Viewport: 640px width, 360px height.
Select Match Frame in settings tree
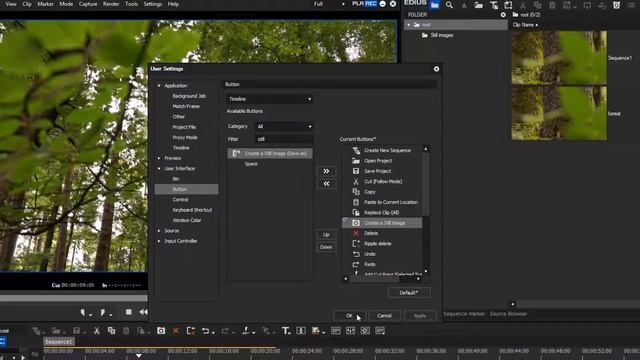186,106
